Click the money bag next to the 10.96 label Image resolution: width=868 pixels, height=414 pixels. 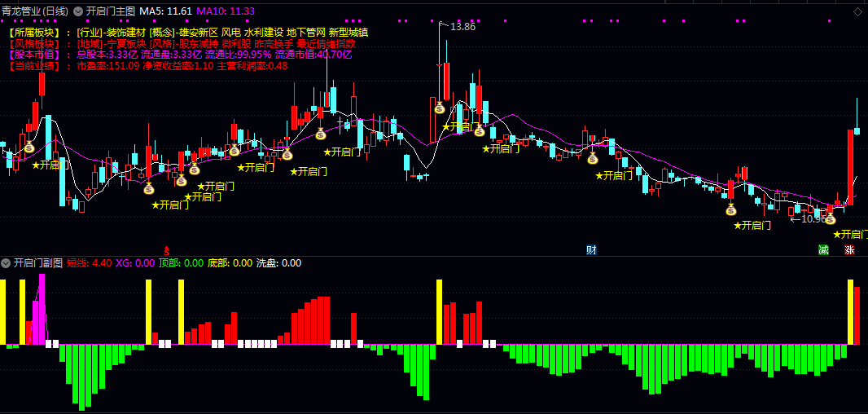(830, 218)
